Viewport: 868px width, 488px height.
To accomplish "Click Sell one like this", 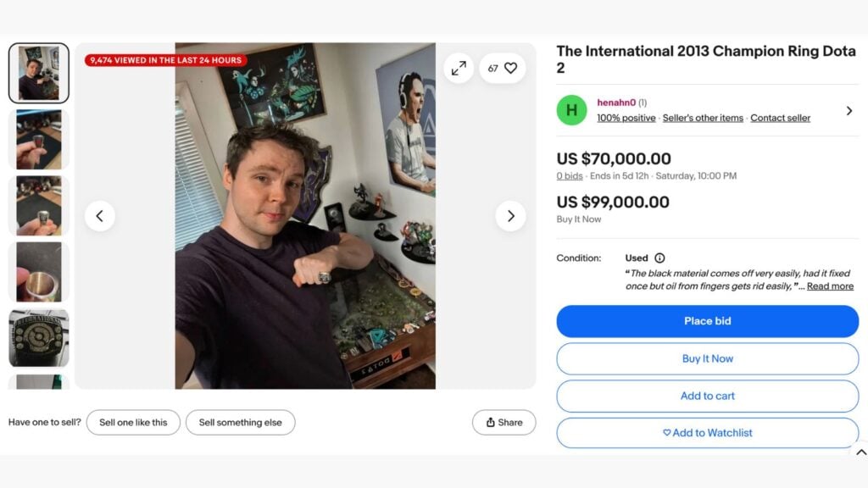I will click(133, 422).
